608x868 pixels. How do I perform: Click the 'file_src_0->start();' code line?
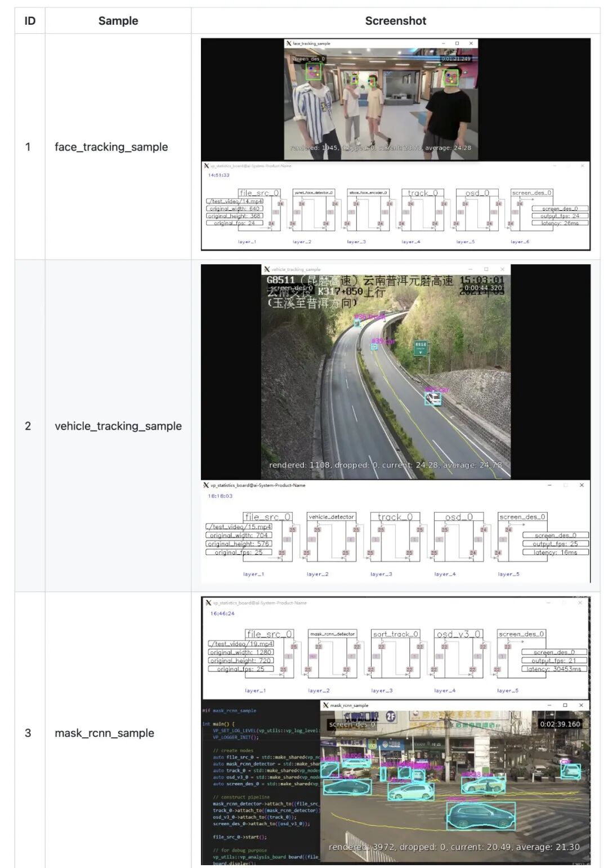click(x=240, y=837)
